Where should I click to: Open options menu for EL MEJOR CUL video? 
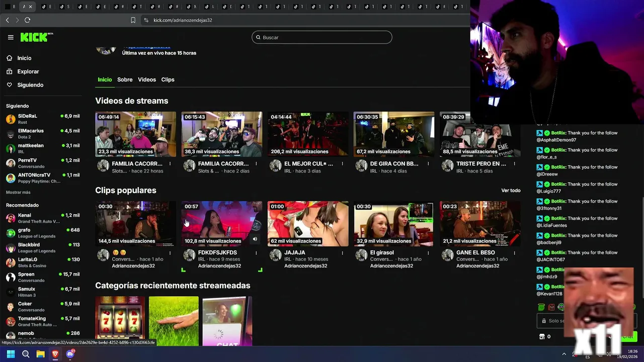342,164
